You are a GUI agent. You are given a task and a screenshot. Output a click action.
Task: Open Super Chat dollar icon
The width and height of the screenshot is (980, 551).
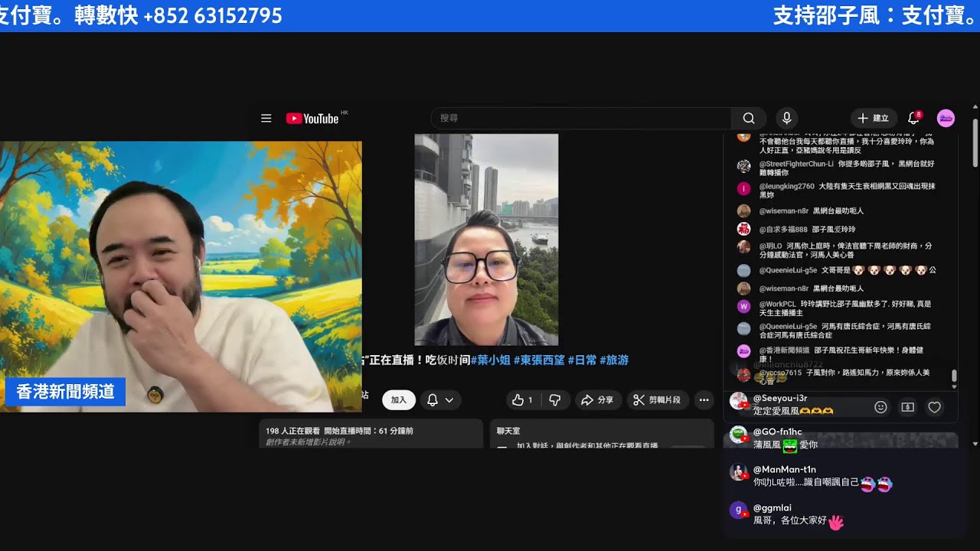pyautogui.click(x=907, y=408)
